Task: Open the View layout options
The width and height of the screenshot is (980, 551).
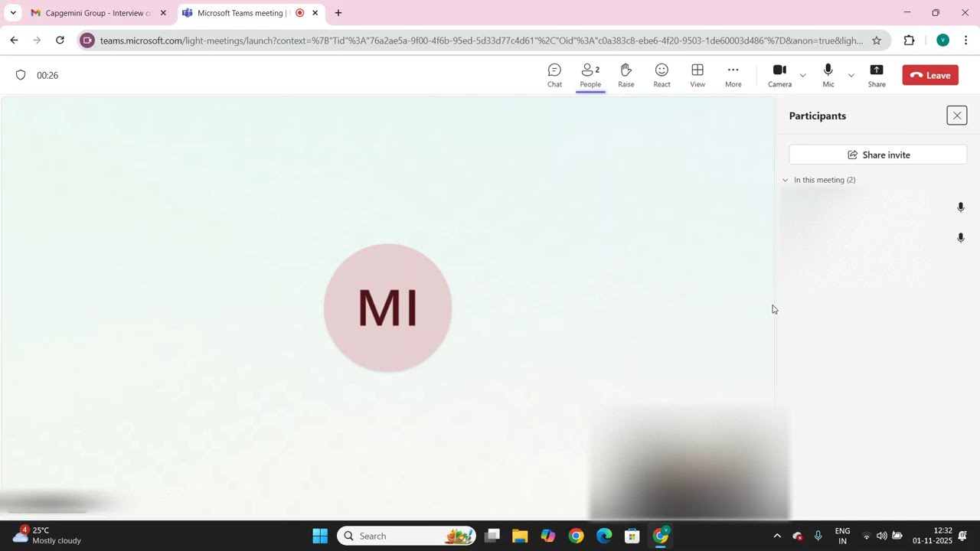Action: click(x=697, y=75)
